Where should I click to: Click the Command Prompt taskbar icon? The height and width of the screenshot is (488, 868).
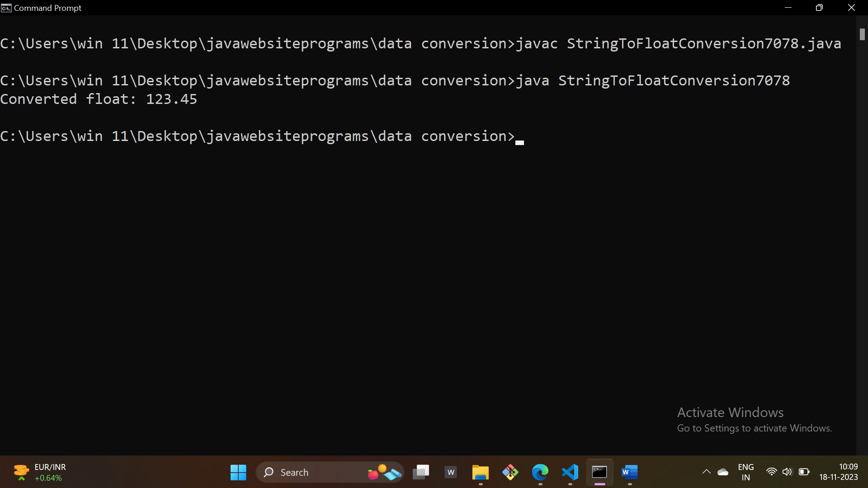pos(599,473)
